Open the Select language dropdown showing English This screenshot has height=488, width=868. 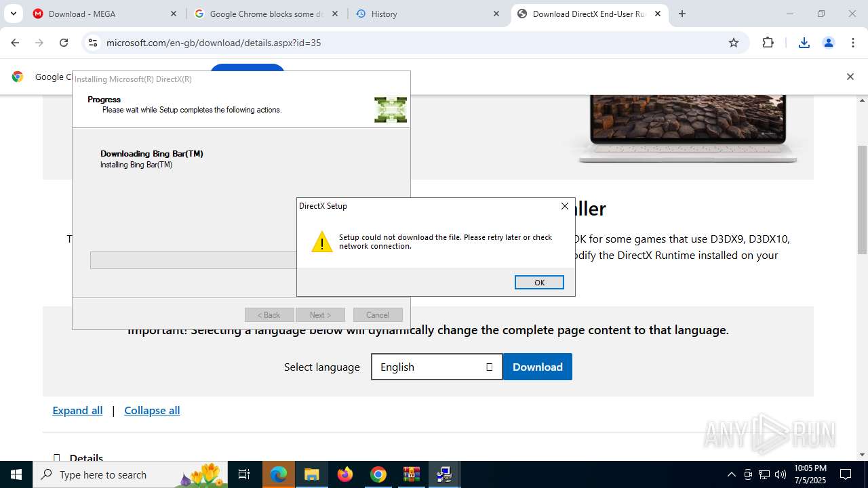pyautogui.click(x=437, y=367)
